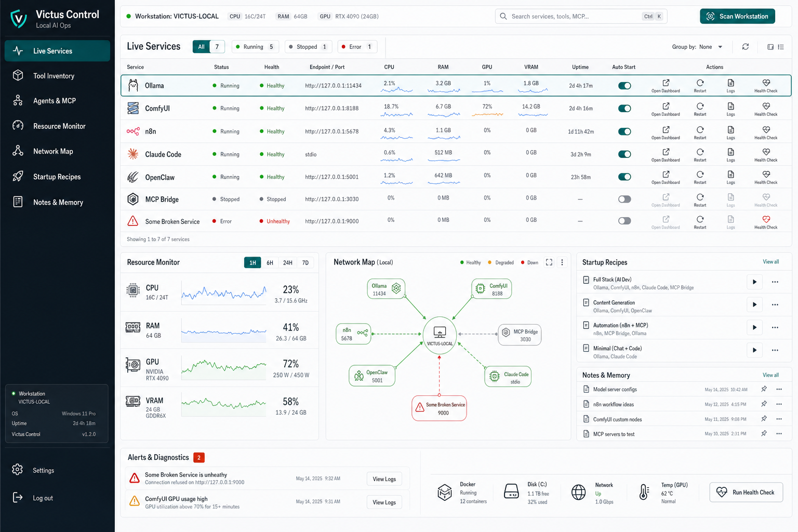The width and height of the screenshot is (798, 532).
Task: Pin the n8n workflow ideas note
Action: pos(764,404)
